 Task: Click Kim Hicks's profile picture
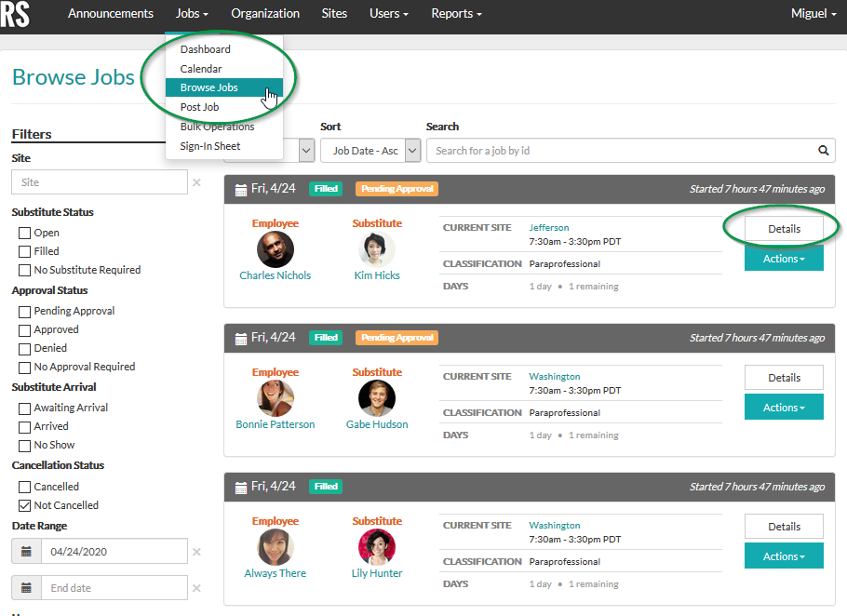point(376,249)
